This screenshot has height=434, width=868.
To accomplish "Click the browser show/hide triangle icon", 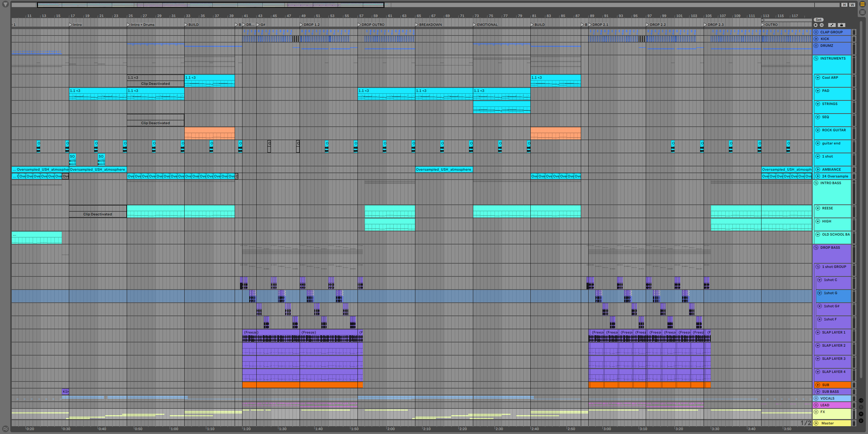I will (x=5, y=5).
